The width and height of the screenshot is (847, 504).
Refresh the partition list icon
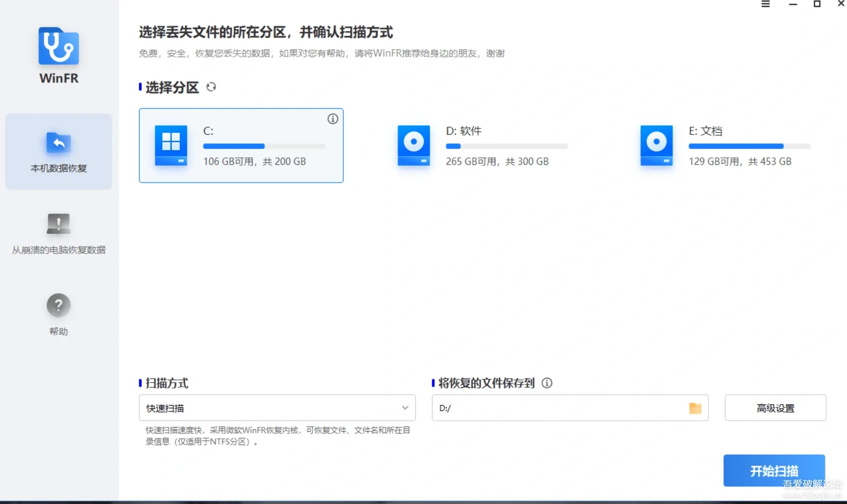pos(211,87)
